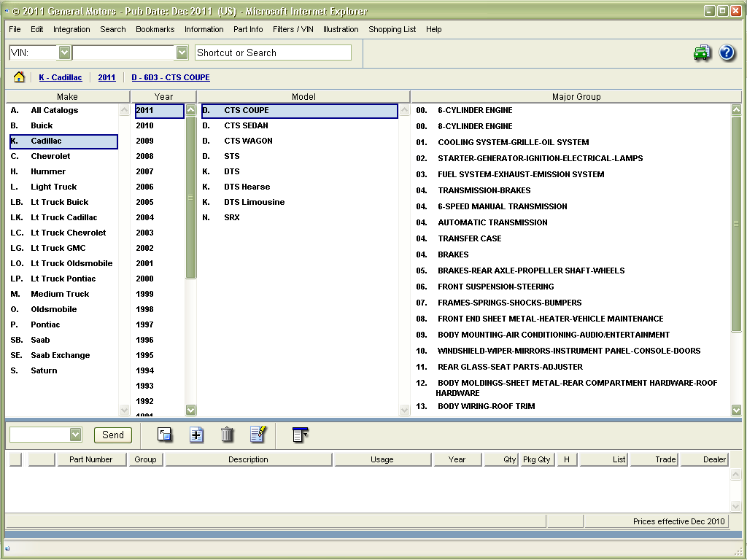Click the Dealer column header
Screen dimensions: 747x560
tap(705, 459)
